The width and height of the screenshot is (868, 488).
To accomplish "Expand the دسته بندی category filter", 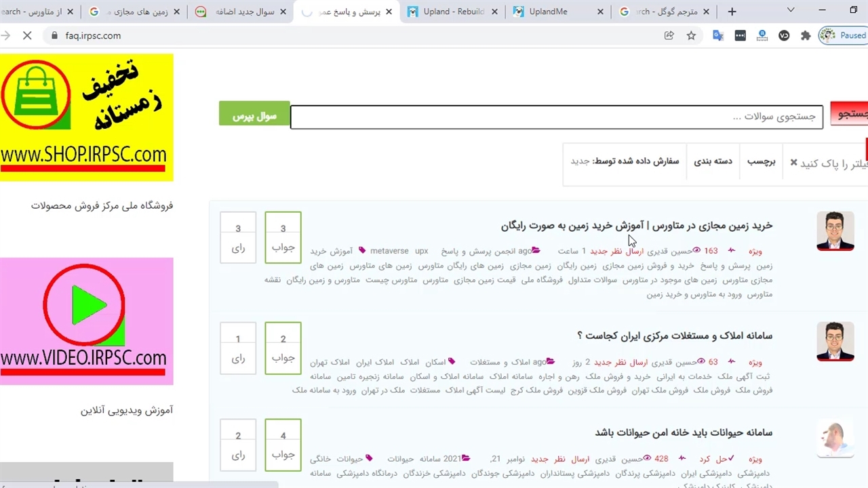I will [713, 161].
